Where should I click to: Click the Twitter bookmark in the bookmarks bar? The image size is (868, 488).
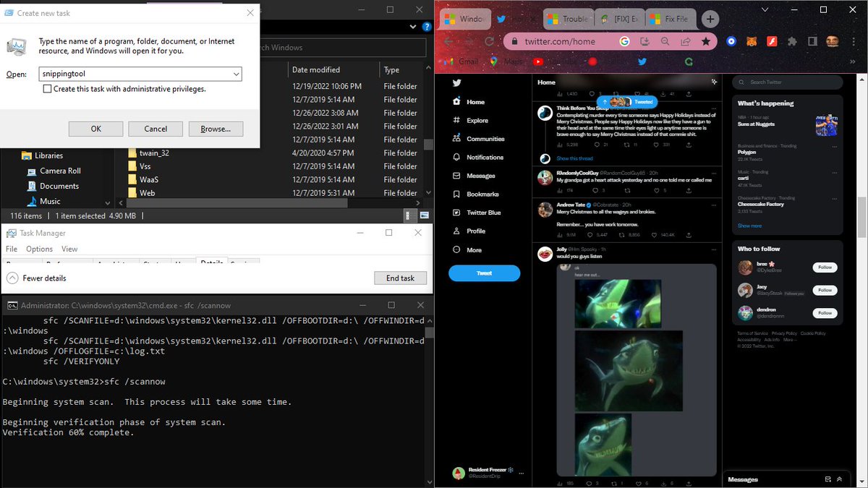(642, 61)
